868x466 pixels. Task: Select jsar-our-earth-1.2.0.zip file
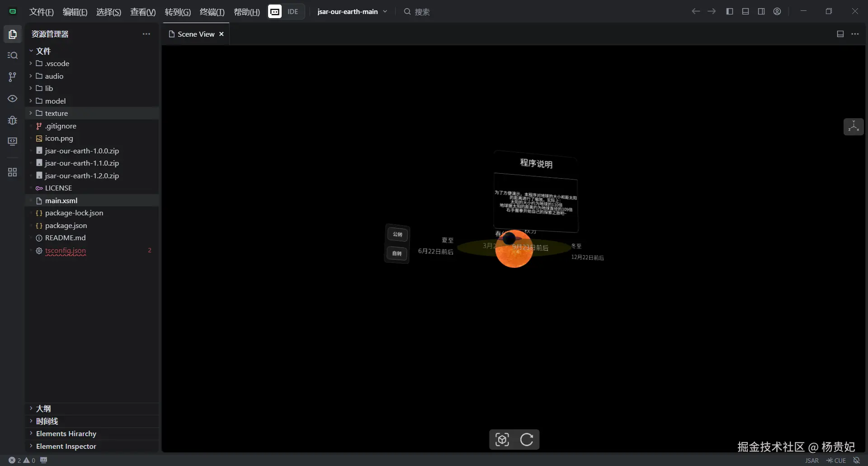pos(92,176)
